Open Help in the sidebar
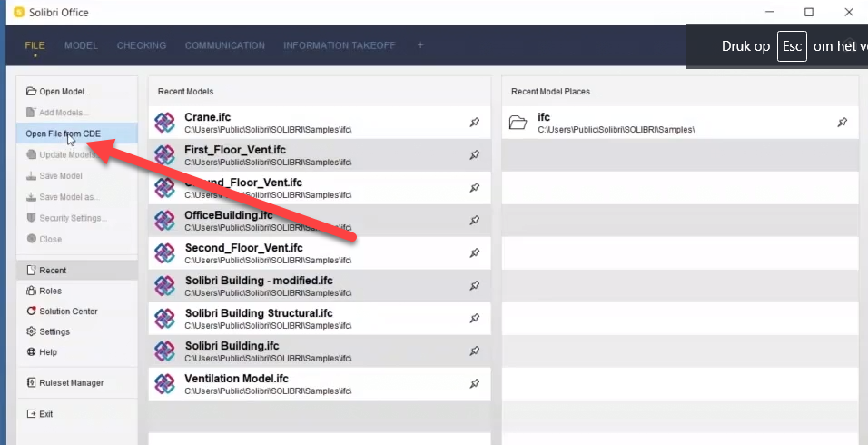 (77, 352)
